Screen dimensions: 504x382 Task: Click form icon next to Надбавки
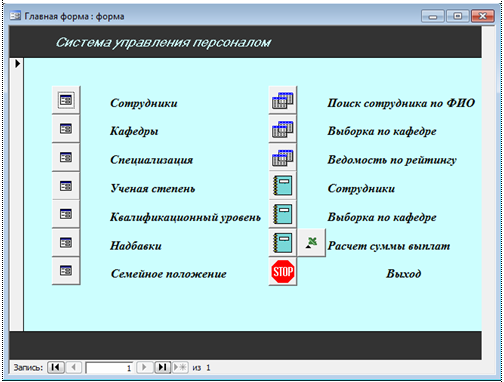coord(66,242)
